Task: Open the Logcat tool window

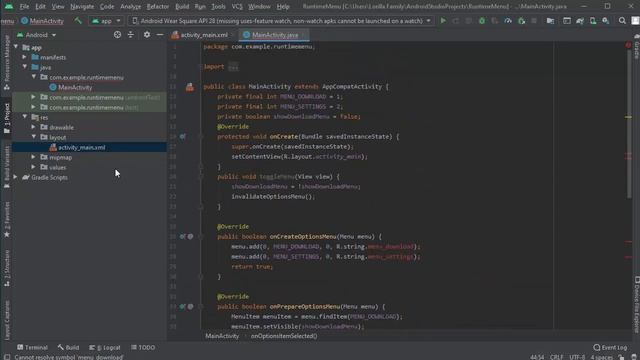Action: coord(105,347)
